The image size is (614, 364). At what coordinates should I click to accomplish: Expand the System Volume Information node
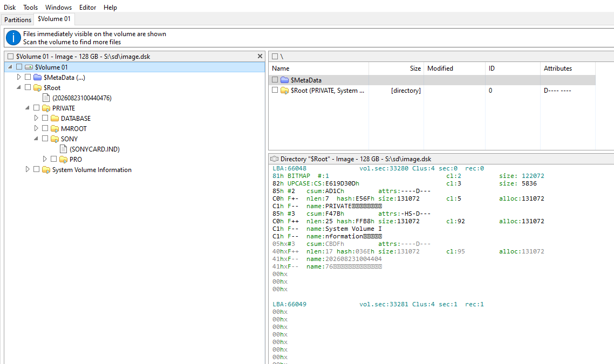click(28, 169)
